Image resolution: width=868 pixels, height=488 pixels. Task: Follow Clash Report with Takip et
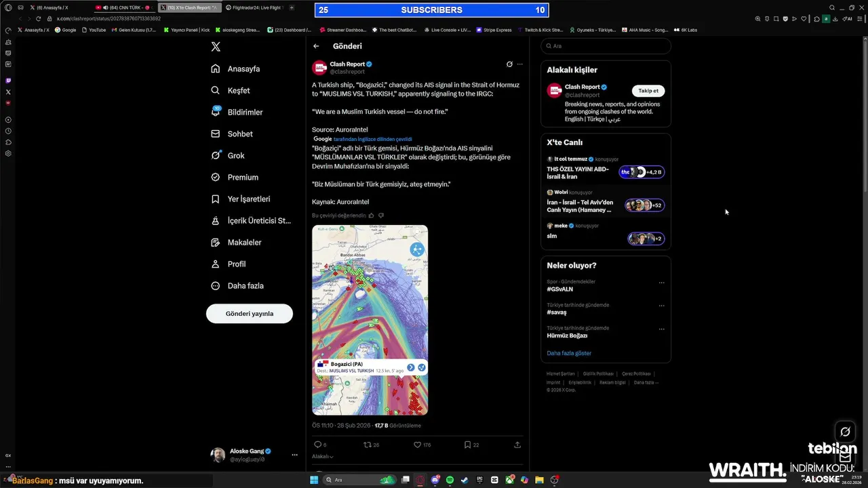pos(648,91)
